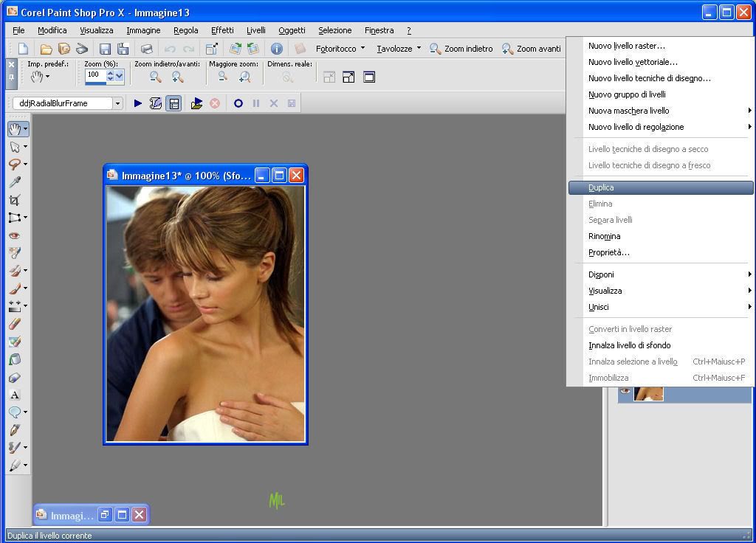Open the script name dropdown ddjRadialBlurFrame

pos(117,103)
